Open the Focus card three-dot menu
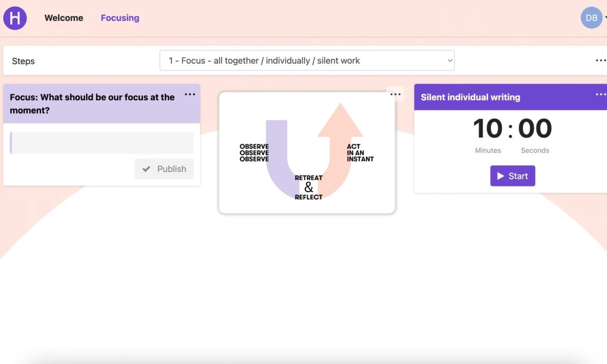Image resolution: width=607 pixels, height=364 pixels. [190, 94]
